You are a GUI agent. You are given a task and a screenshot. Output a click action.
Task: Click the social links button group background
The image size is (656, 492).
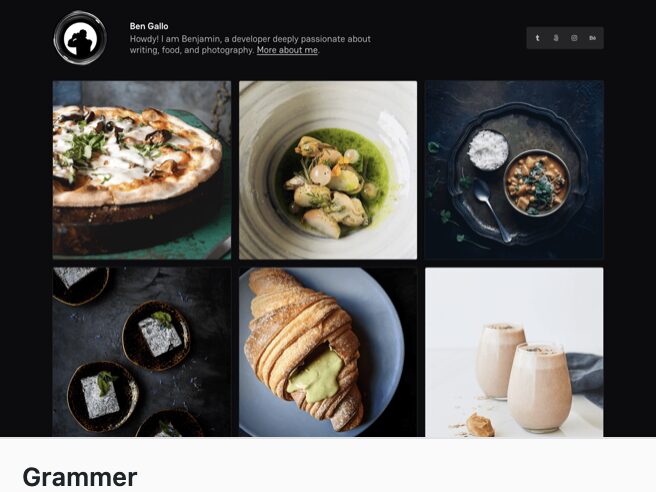tap(565, 38)
